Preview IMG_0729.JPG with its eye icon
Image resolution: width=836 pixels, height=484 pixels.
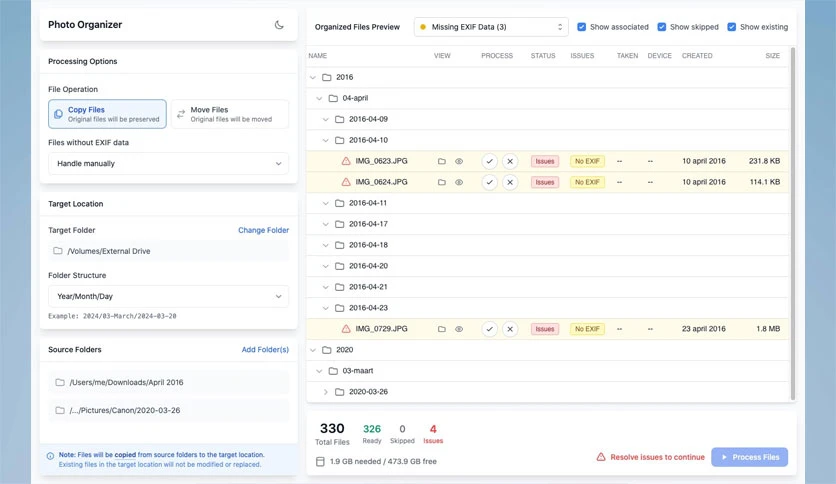pos(459,329)
